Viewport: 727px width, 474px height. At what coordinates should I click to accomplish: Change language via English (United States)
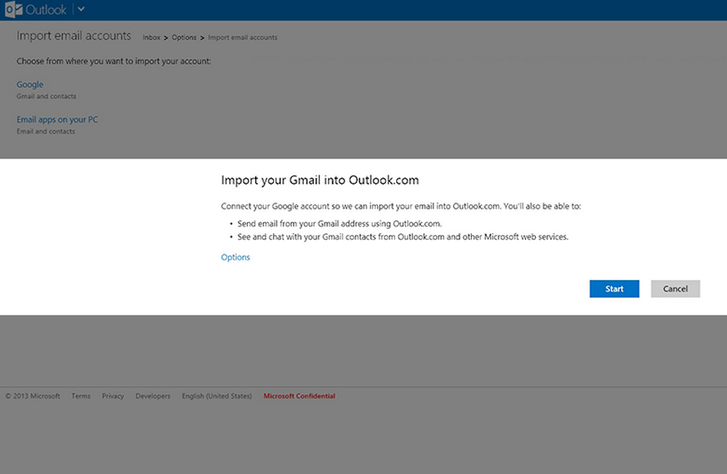(216, 396)
